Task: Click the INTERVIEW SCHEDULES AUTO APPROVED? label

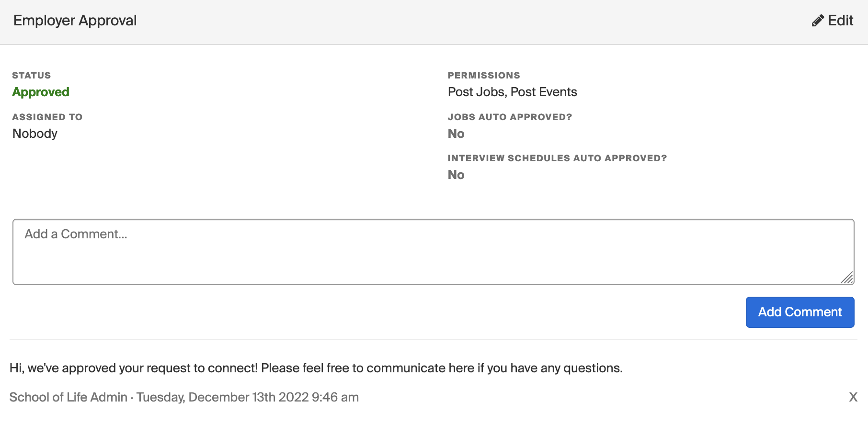Action: pyautogui.click(x=557, y=158)
